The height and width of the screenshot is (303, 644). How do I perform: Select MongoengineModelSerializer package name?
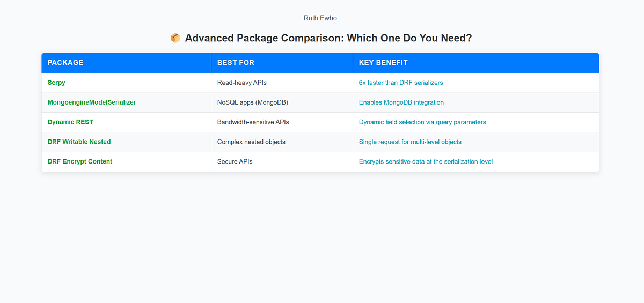(93, 102)
